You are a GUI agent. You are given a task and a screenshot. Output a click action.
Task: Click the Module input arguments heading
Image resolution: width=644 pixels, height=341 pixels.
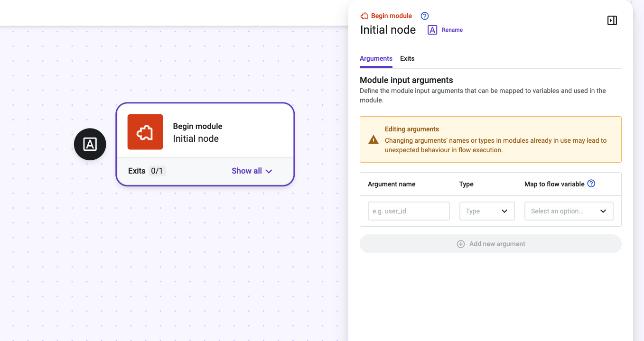click(406, 80)
